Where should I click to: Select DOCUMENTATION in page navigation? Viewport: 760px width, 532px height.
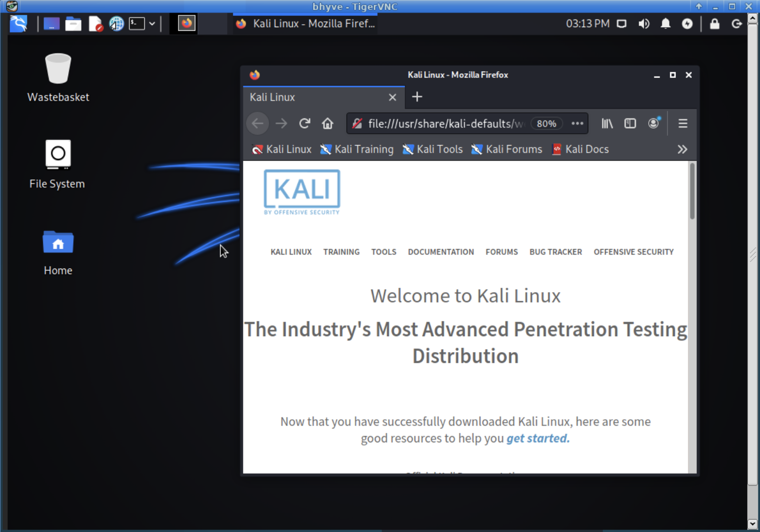[x=441, y=252]
